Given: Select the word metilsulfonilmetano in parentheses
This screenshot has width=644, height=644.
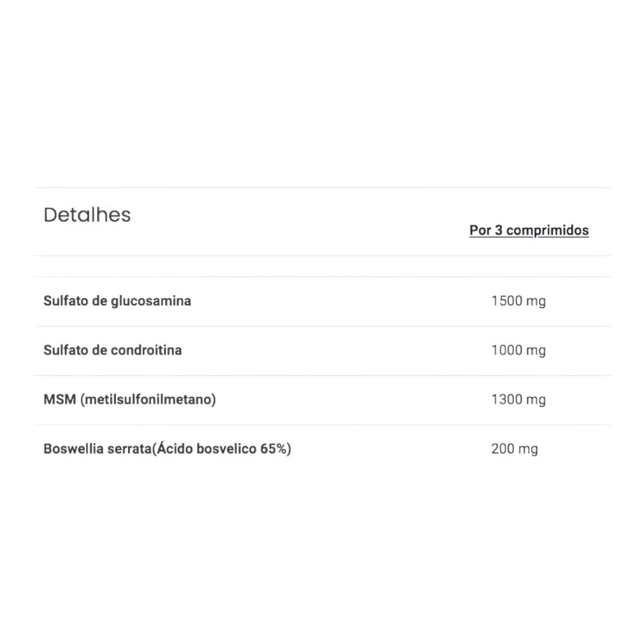Looking at the screenshot, I should (x=148, y=399).
